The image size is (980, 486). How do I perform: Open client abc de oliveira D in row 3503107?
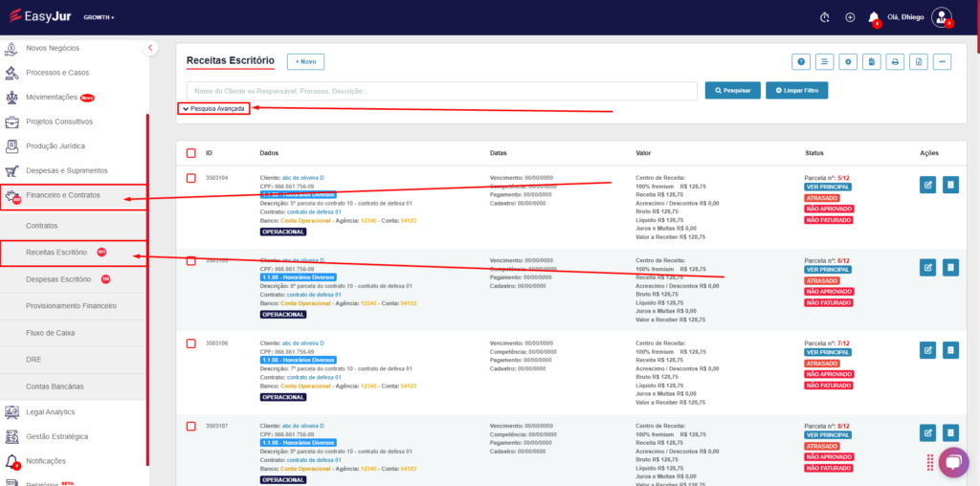[303, 426]
